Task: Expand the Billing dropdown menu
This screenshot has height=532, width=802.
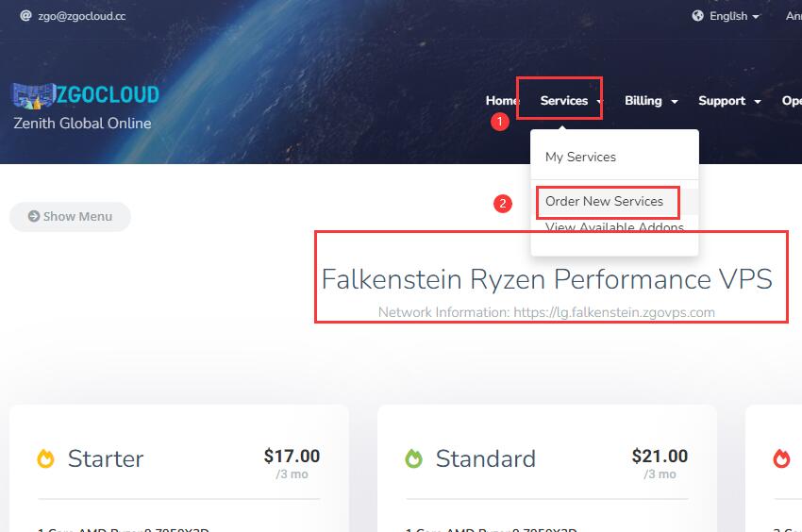Action: tap(651, 101)
